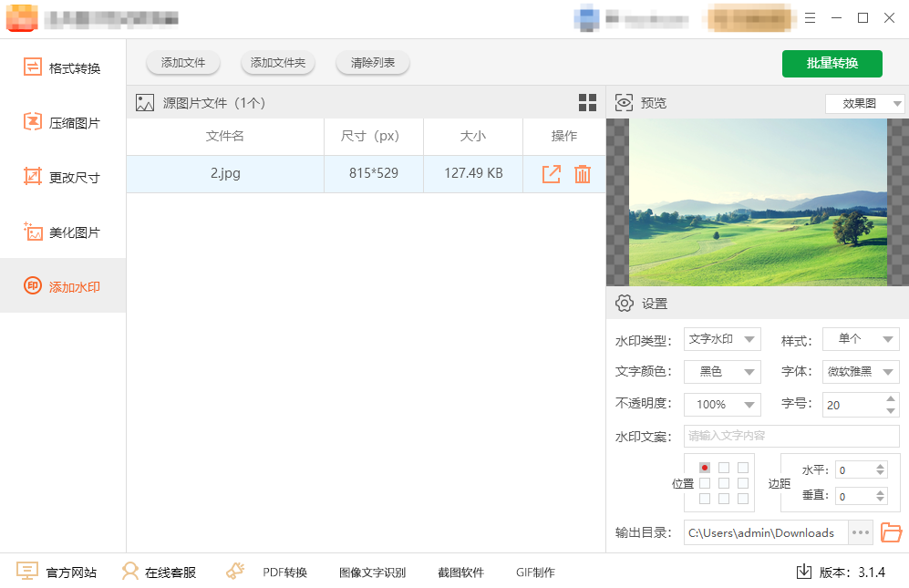
Task: Delete 2.jpg with trash icon
Action: pyautogui.click(x=582, y=174)
